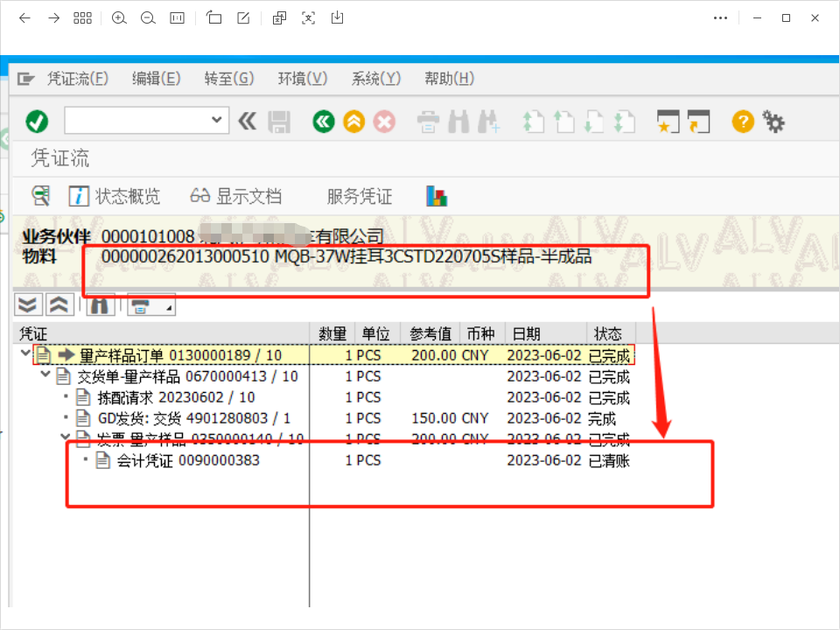Zoom in with the magnifier plus icon
Image resolution: width=840 pixels, height=630 pixels.
[119, 18]
